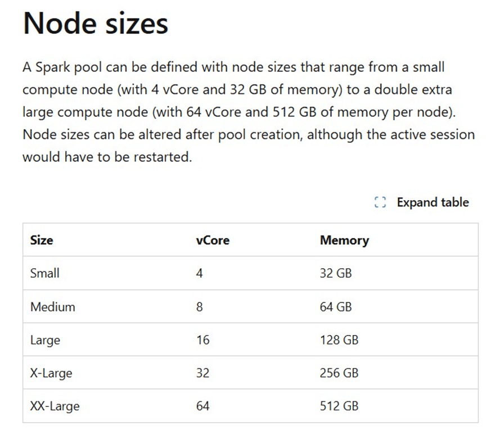Click the Small size cell
504x430 pixels.
click(45, 273)
